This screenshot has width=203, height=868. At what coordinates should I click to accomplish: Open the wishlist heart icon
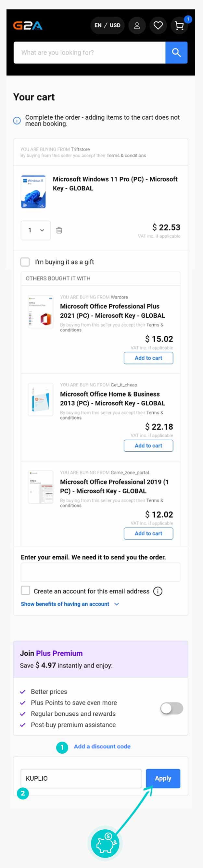[158, 25]
